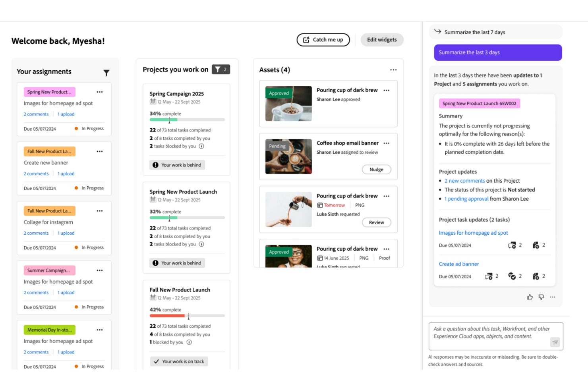The height and width of the screenshot is (392, 588).
Task: Click Your work is on track status
Action: (179, 361)
